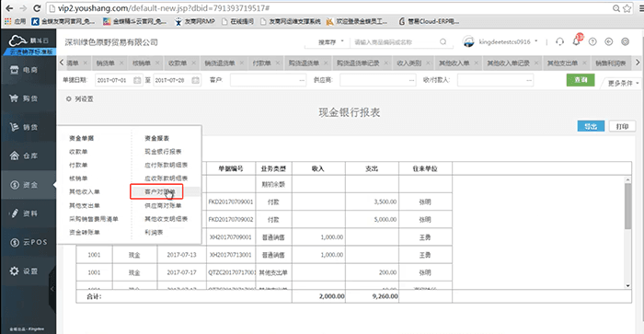Open the 收/付款人 field ellipsis selector
This screenshot has width=644, height=334.
pos(529,81)
